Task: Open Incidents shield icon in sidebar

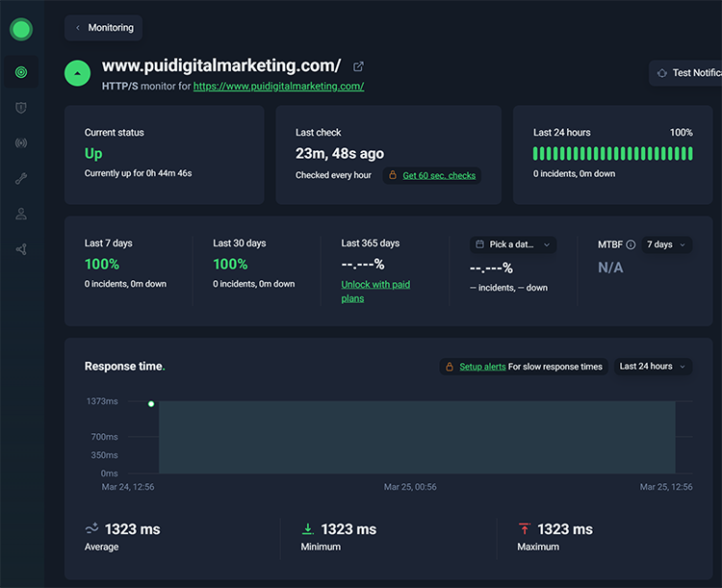Action: pos(21,108)
